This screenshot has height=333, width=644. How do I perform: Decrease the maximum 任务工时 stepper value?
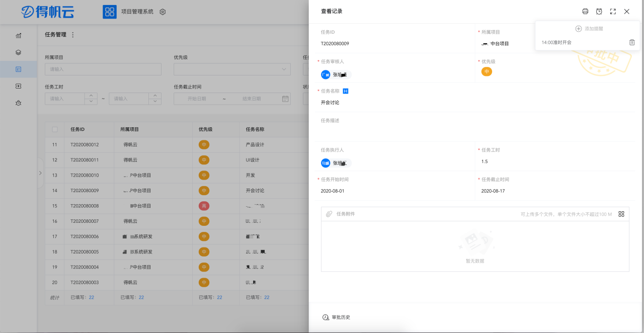click(x=154, y=102)
